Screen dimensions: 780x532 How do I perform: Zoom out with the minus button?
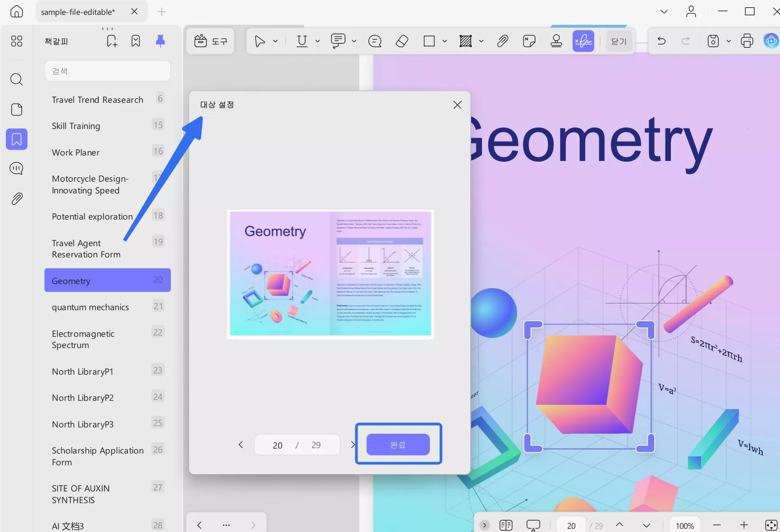(x=717, y=525)
